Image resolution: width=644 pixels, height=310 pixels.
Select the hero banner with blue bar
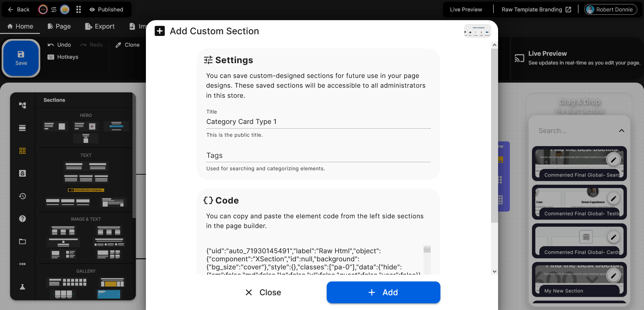(x=116, y=126)
